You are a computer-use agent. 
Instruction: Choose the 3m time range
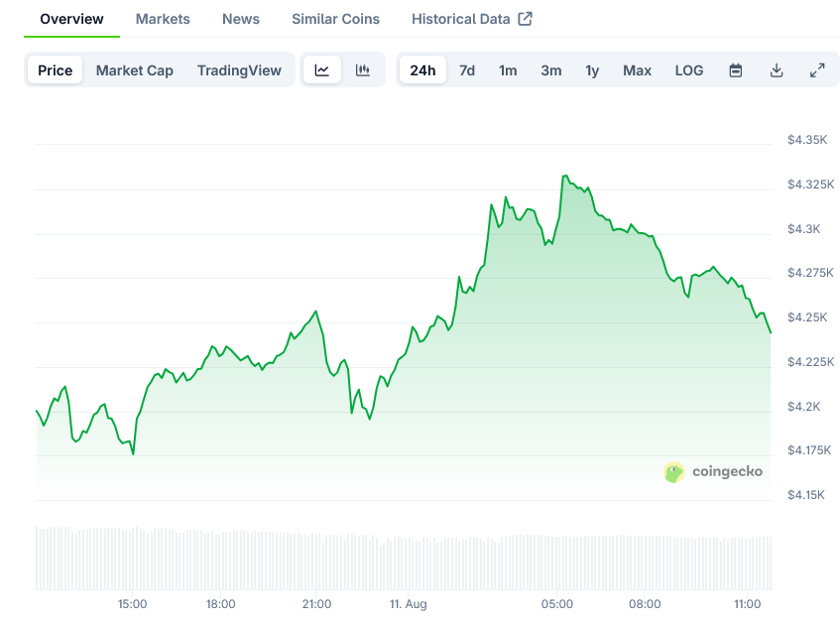(551, 70)
